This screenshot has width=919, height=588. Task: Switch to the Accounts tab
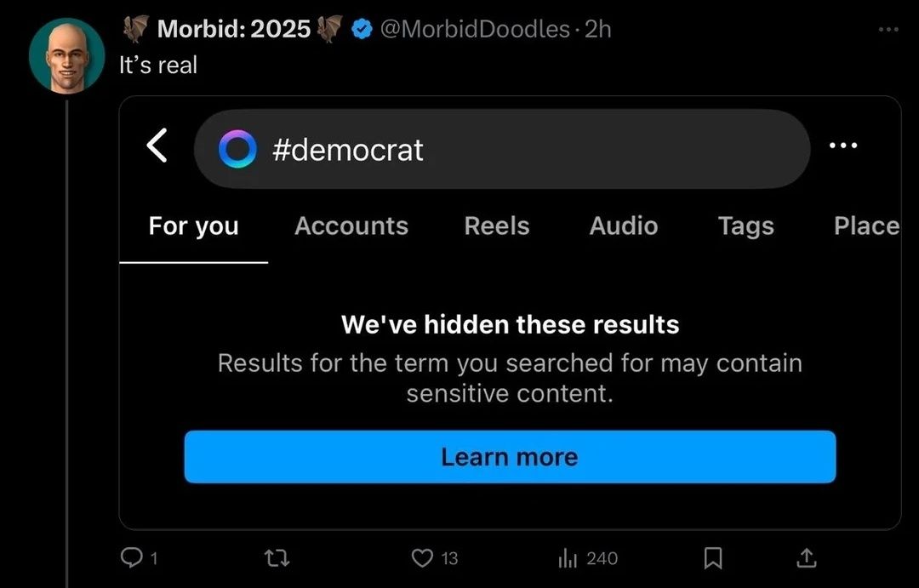tap(351, 225)
